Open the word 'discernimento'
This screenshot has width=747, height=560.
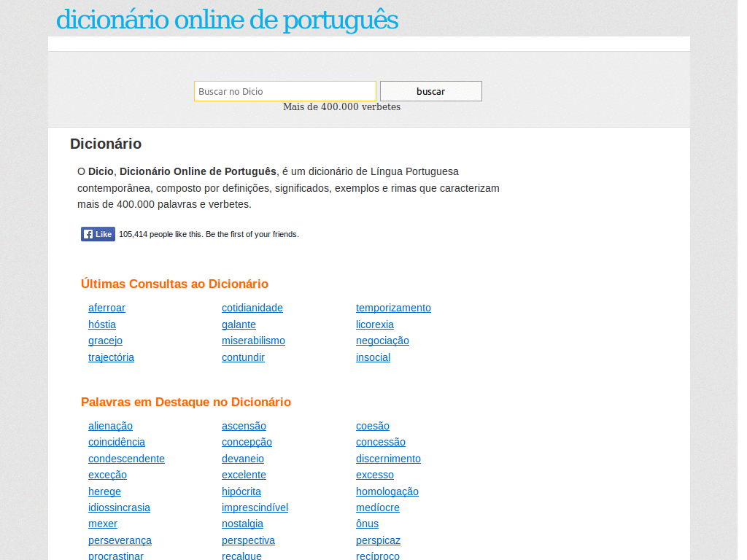click(x=388, y=459)
